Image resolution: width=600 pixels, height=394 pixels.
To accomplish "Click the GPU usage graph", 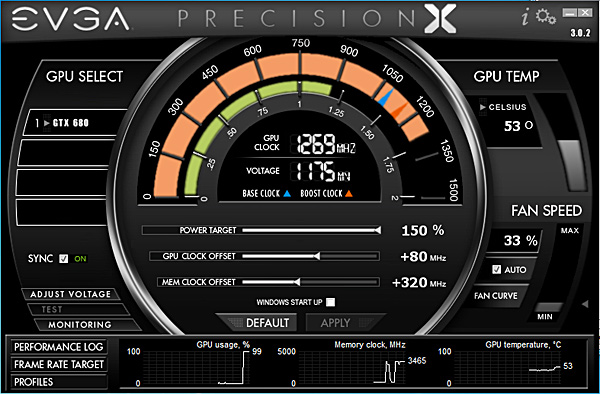I will click(196, 368).
